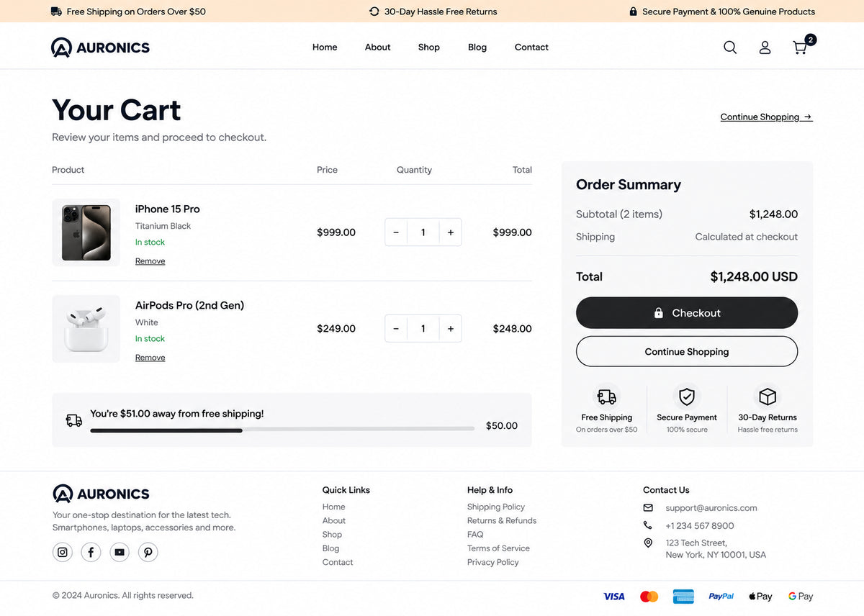The image size is (864, 616).
Task: Open FAQ footer link
Action: [475, 534]
